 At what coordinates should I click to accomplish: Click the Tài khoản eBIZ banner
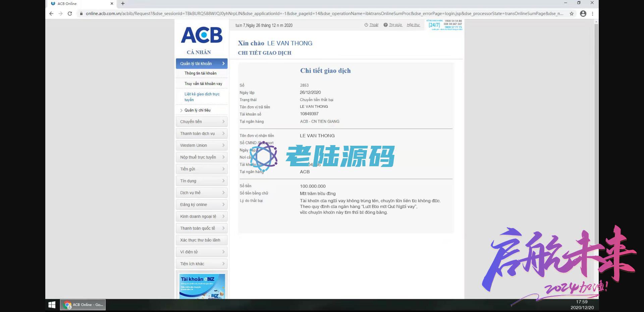pos(202,286)
